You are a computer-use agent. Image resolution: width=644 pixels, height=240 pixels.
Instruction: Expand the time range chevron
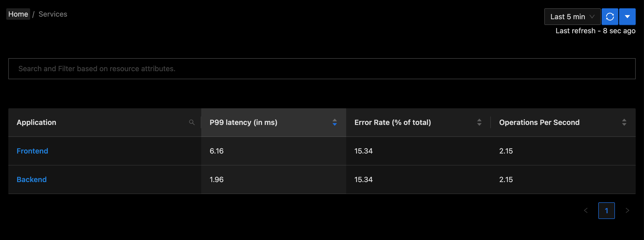592,16
